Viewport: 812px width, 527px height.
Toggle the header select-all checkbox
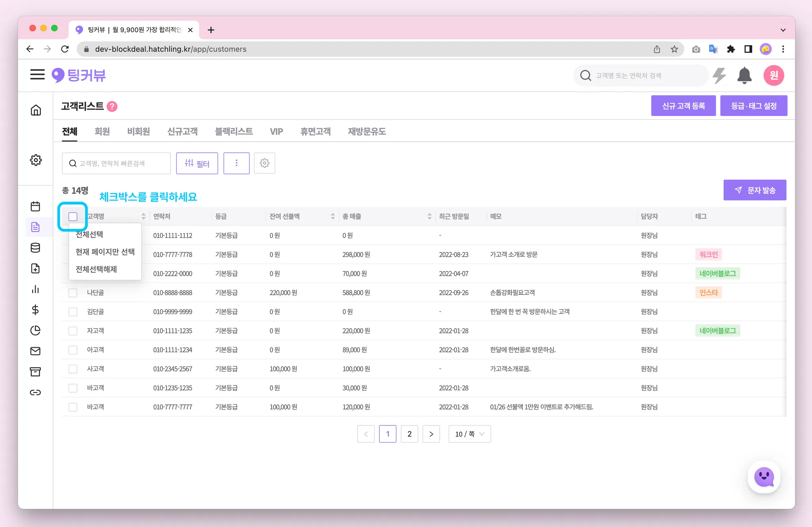coord(73,216)
